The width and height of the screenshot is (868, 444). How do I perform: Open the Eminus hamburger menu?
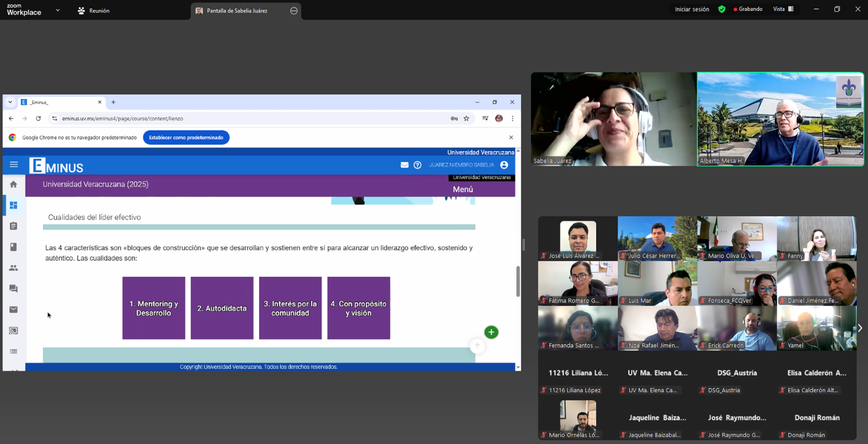14,165
